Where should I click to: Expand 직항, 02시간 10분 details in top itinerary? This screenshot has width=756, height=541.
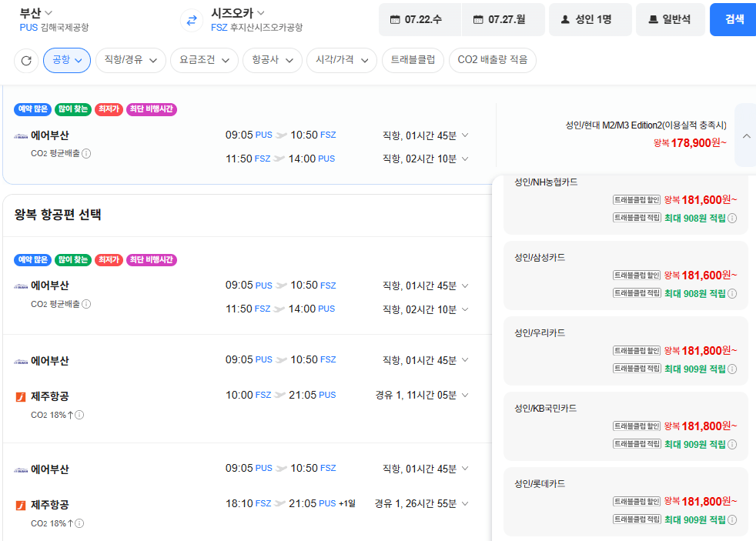[x=465, y=159]
